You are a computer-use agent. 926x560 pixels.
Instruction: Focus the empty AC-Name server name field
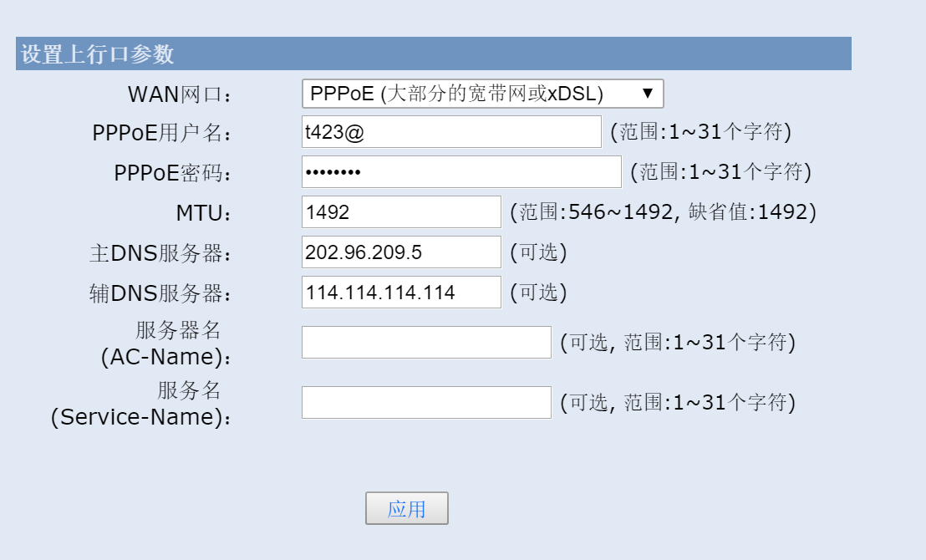[x=425, y=343]
